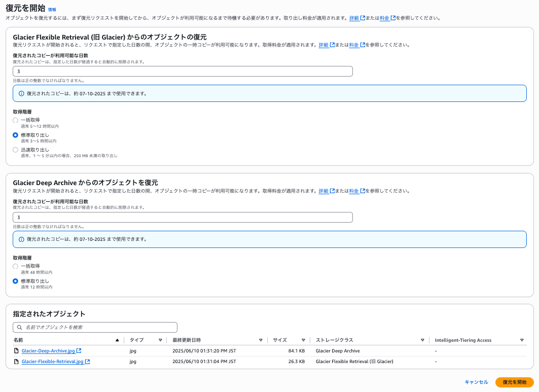Viewport: 539px width, 392px height.
Task: Click external-link icon after 詳細 in Flexible Retrieval section
Action: [x=332, y=45]
